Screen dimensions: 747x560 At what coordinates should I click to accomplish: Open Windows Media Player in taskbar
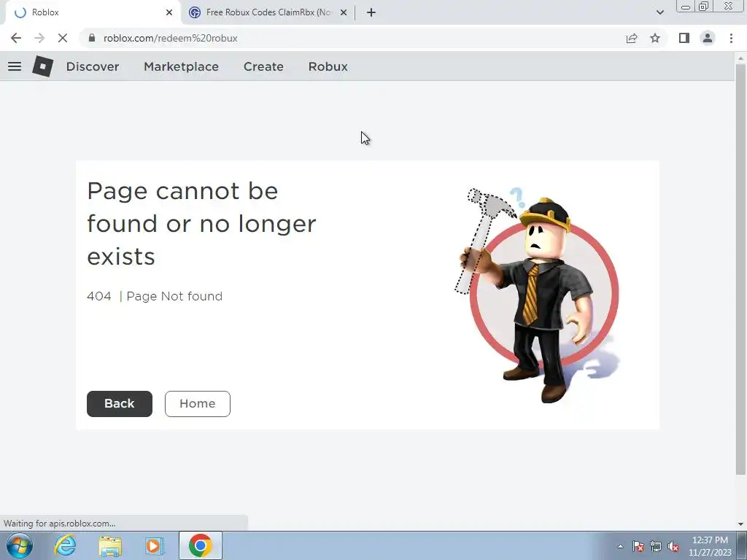click(153, 545)
